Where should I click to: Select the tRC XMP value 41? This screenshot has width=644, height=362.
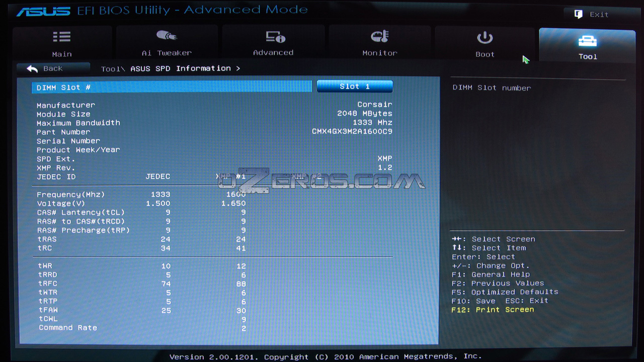tap(241, 248)
